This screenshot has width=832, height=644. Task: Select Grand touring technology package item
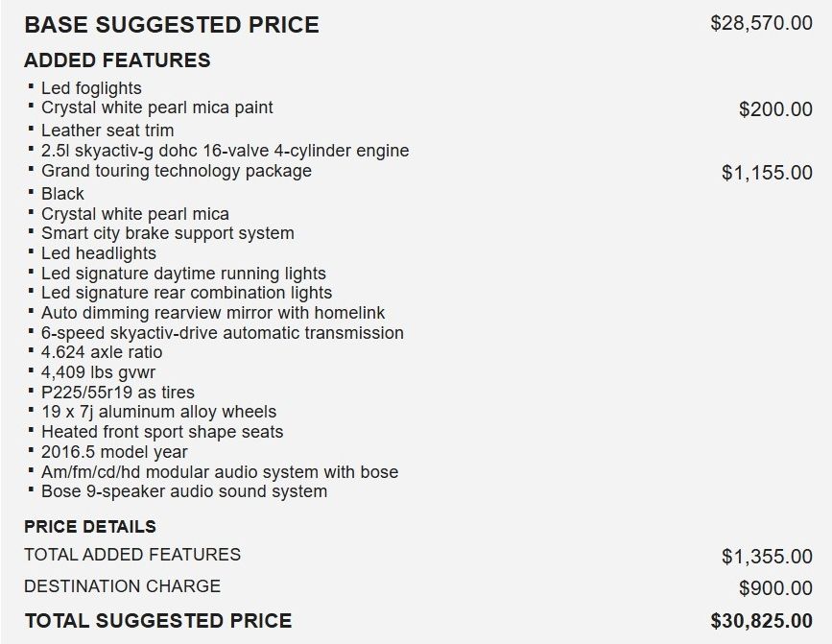click(x=177, y=171)
